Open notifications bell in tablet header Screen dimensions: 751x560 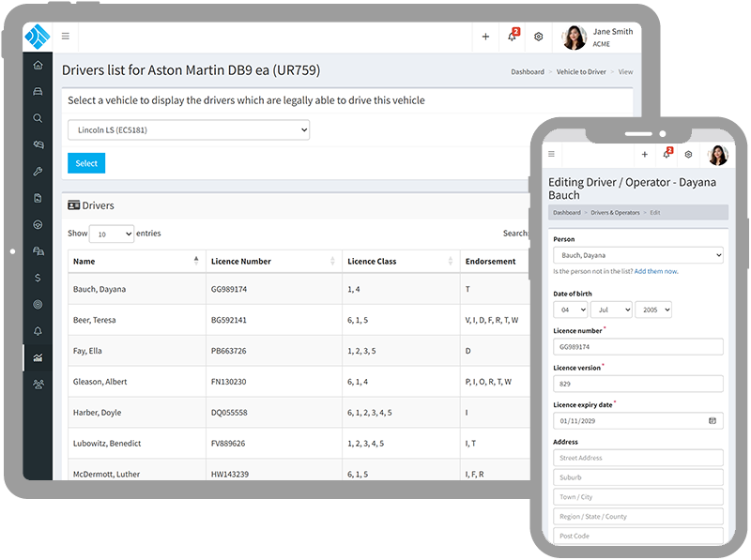click(513, 36)
